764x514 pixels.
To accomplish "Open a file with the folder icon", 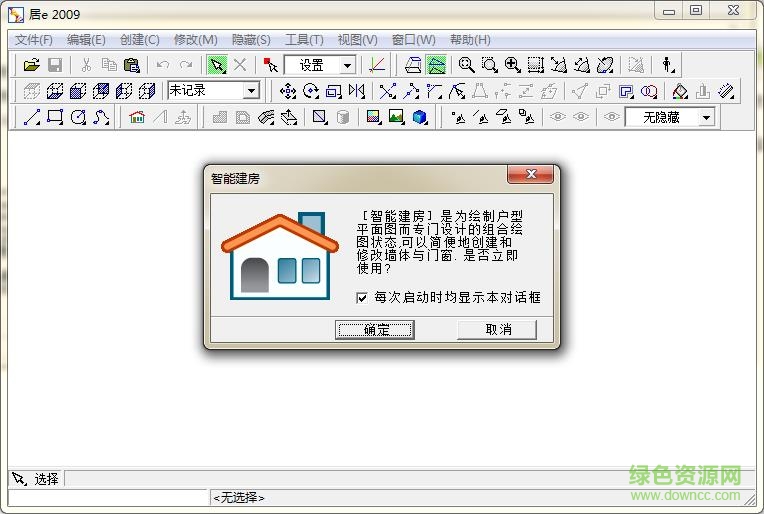I will click(x=31, y=65).
